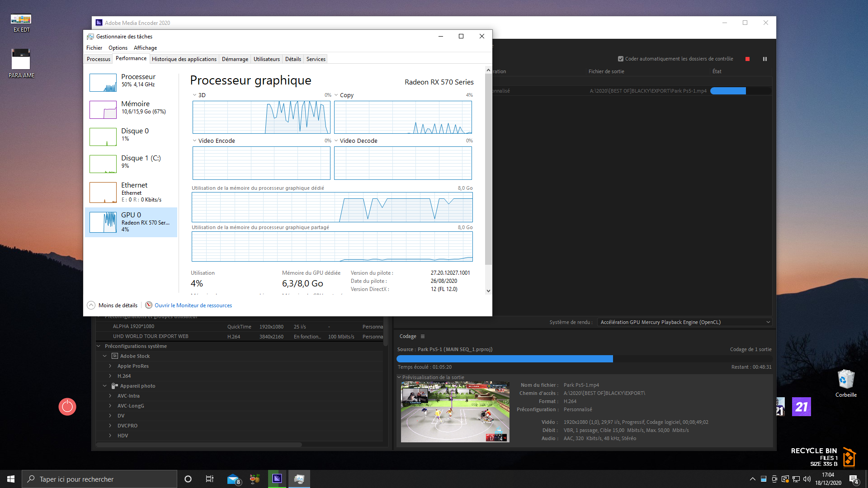Screen dimensions: 868x488
Task: Click the taskbar search box
Action: click(x=99, y=479)
